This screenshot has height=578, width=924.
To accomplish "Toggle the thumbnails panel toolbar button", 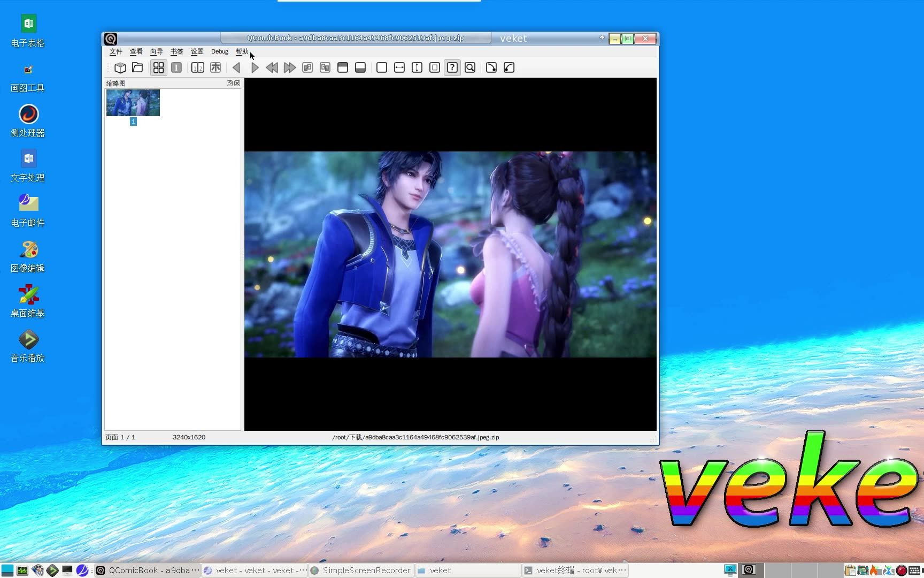I will [159, 67].
